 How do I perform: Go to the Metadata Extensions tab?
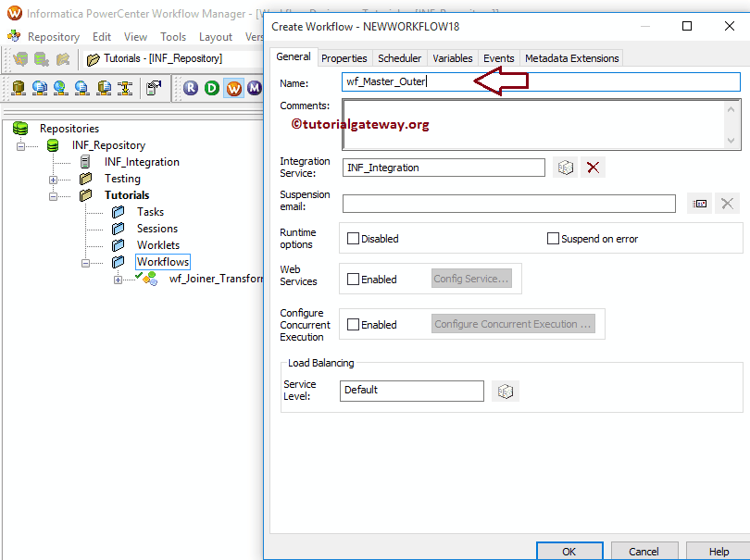point(571,58)
